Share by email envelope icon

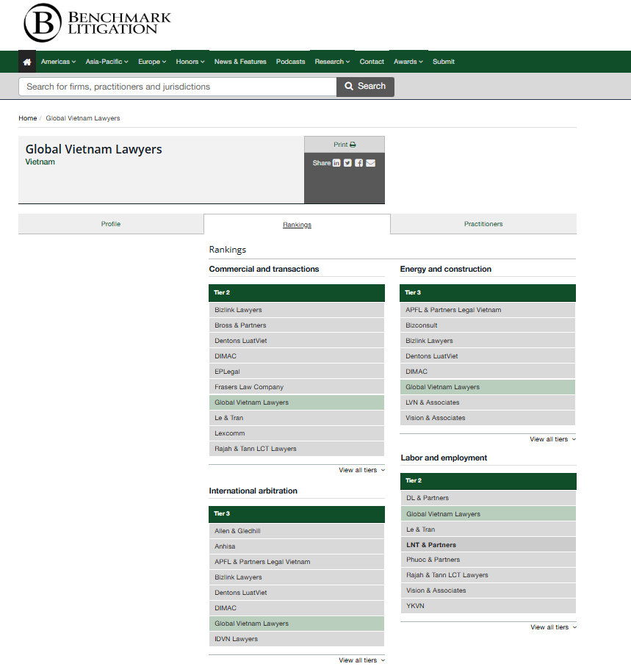371,163
